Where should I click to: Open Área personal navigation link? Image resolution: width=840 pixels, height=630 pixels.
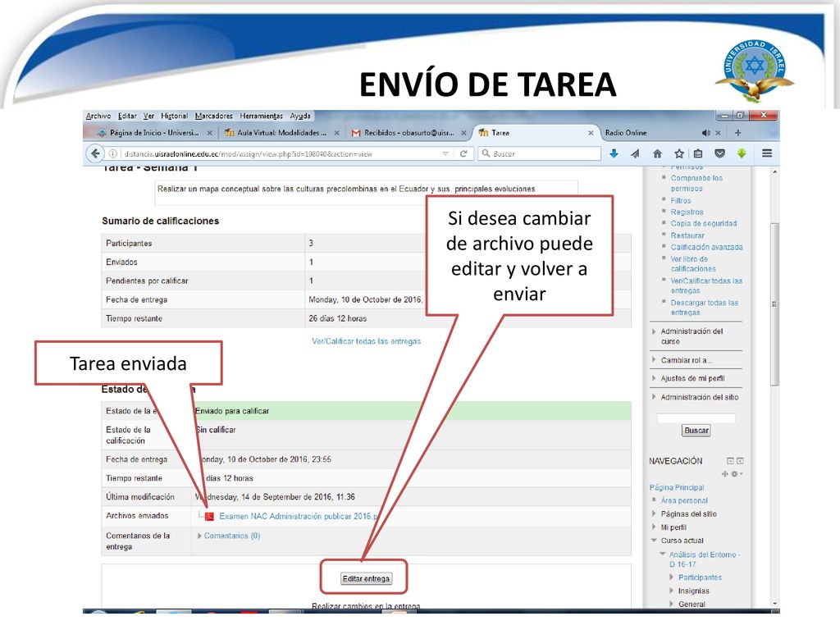(x=684, y=500)
